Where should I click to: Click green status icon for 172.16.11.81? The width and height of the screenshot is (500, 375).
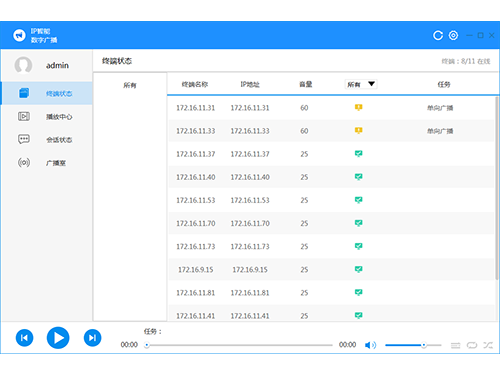coord(358,292)
